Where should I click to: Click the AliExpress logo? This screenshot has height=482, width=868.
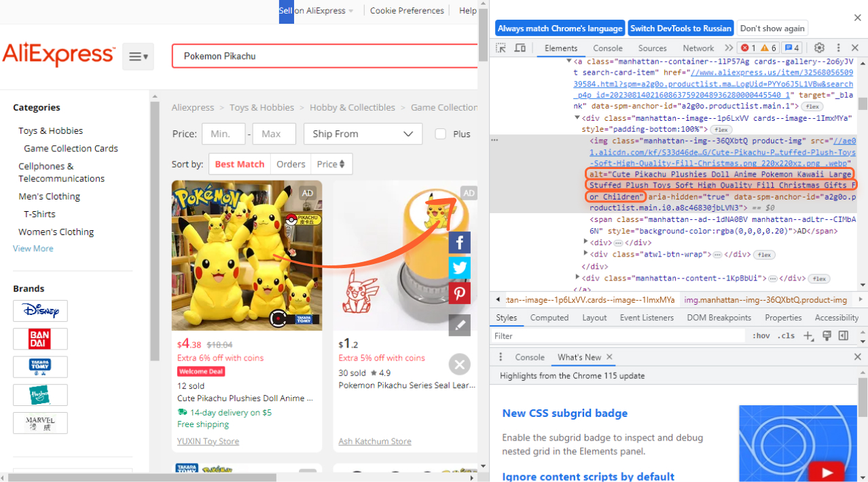(x=58, y=55)
